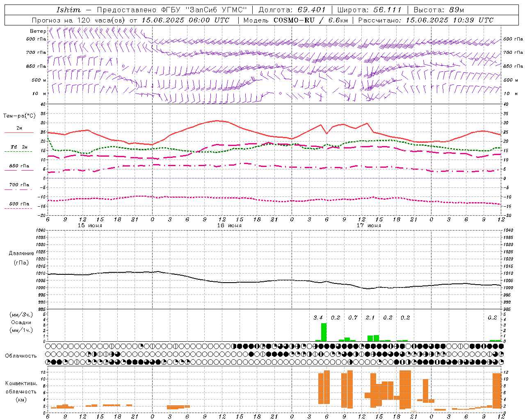Click the "15 июня" date label

[90, 225]
